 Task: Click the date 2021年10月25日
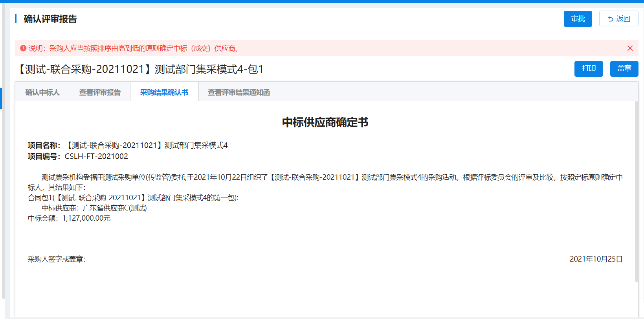pyautogui.click(x=596, y=259)
